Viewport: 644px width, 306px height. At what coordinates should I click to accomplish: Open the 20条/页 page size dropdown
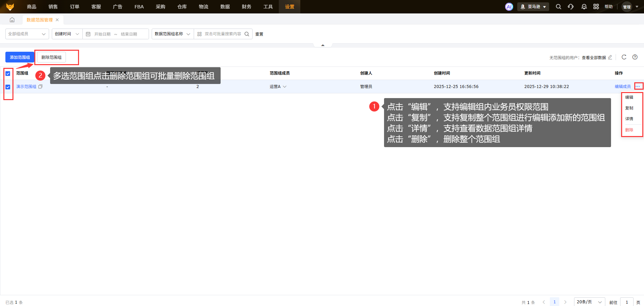pos(589,302)
